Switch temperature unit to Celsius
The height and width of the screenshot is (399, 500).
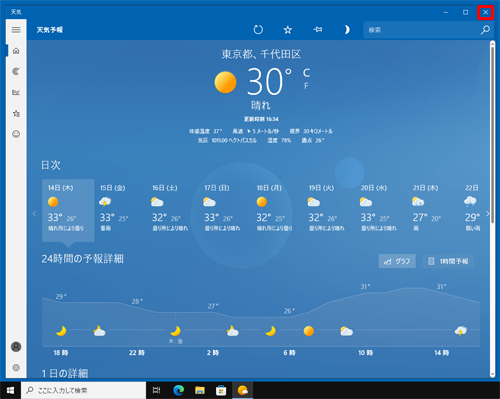(x=306, y=73)
